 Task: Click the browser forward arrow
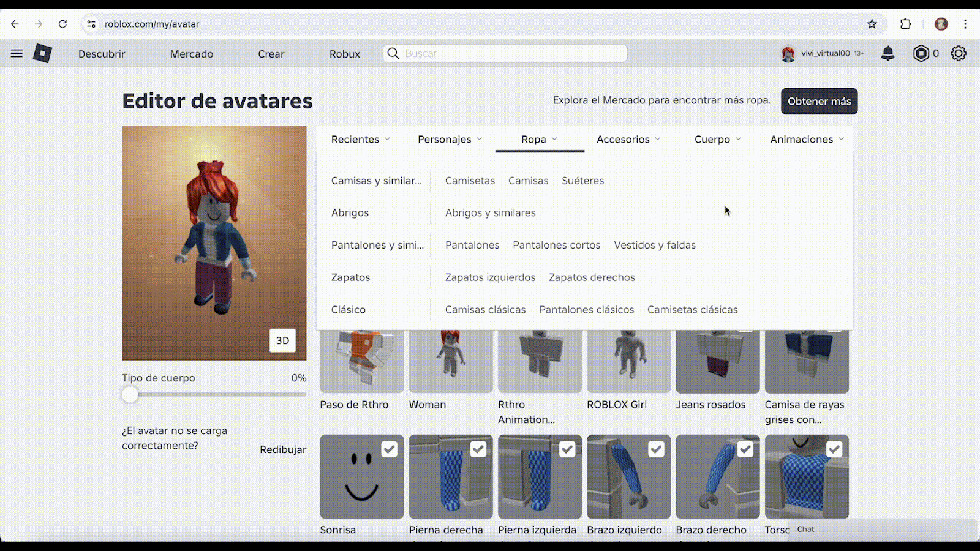(39, 24)
